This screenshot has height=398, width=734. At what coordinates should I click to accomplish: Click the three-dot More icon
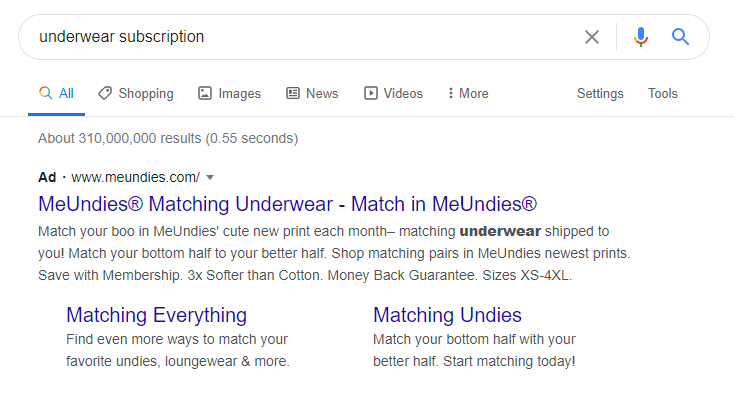(x=450, y=93)
